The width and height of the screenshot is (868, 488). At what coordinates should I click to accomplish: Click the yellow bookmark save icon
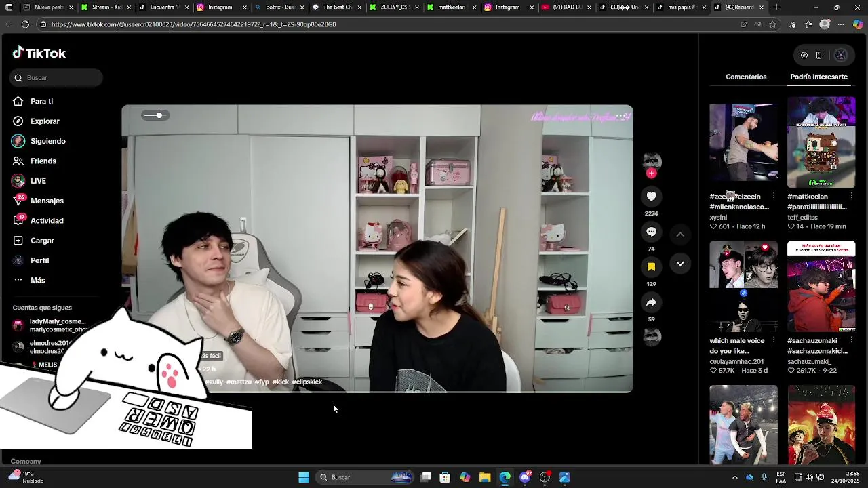651,267
